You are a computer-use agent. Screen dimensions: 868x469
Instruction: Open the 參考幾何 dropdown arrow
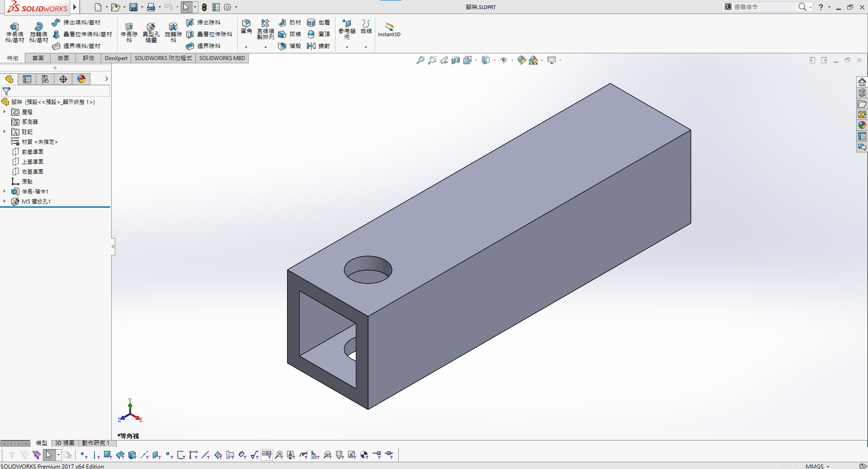347,47
